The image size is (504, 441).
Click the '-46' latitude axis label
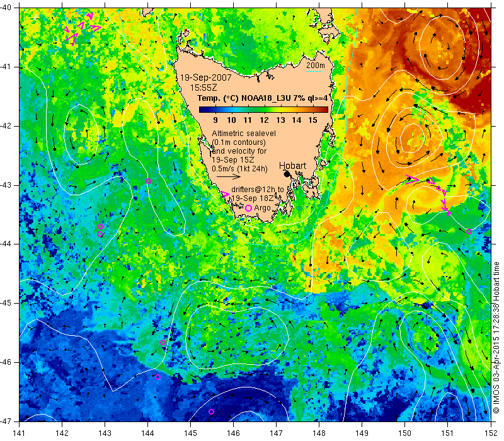pos(6,362)
